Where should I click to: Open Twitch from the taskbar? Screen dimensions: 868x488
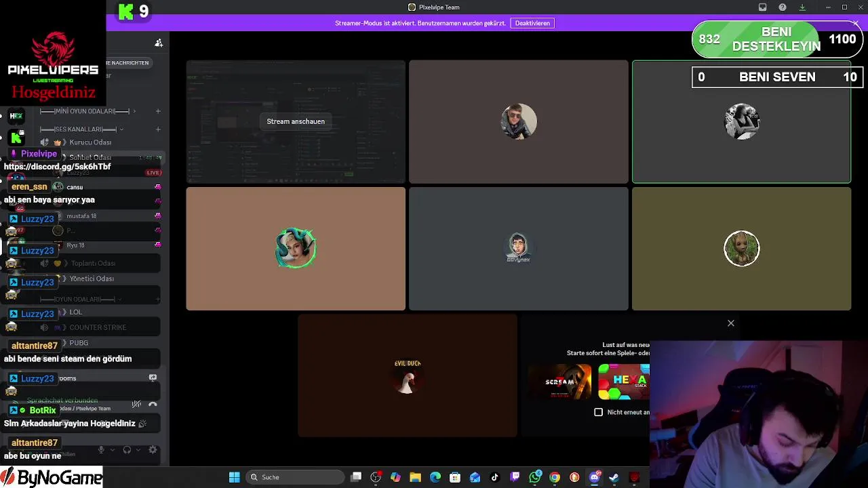pyautogui.click(x=515, y=477)
